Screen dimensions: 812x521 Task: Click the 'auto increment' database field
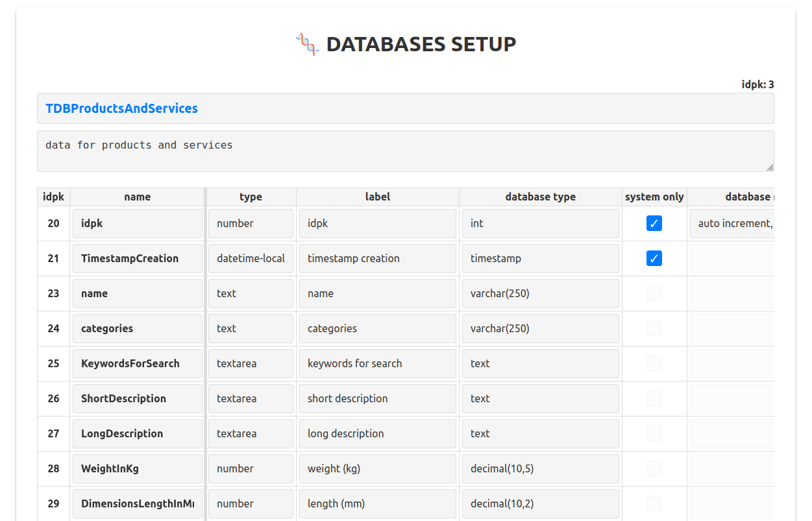tap(732, 223)
